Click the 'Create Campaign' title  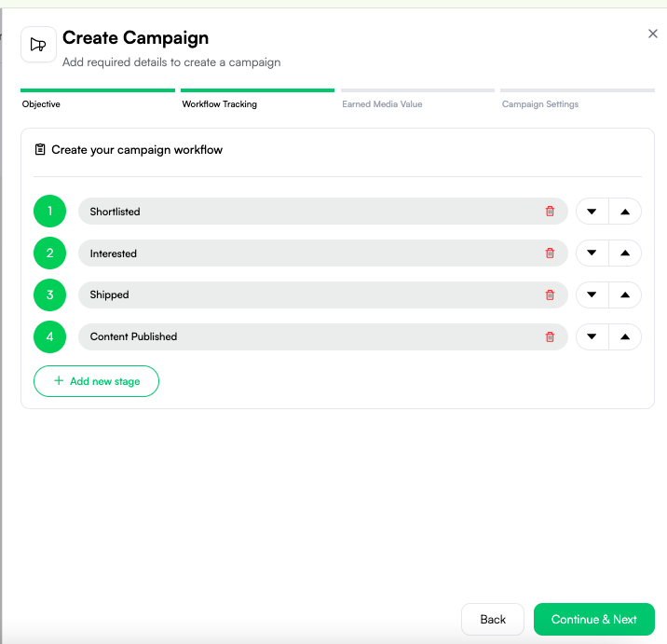[x=135, y=38]
